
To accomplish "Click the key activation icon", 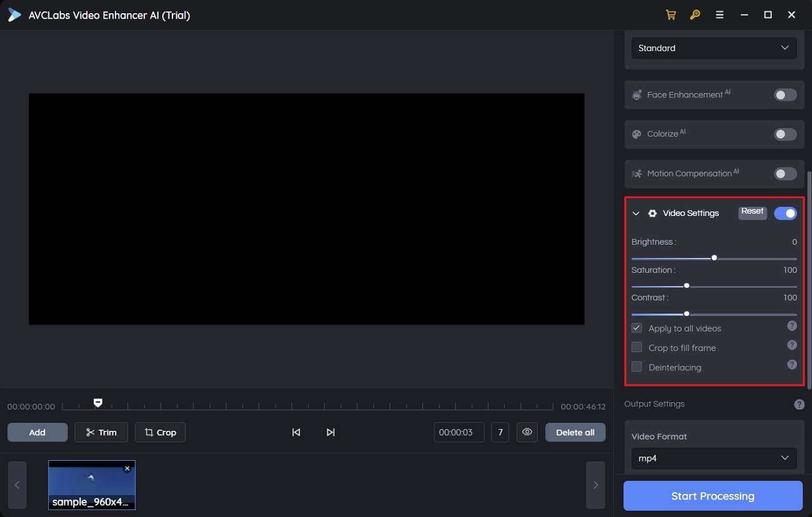I will [x=695, y=14].
